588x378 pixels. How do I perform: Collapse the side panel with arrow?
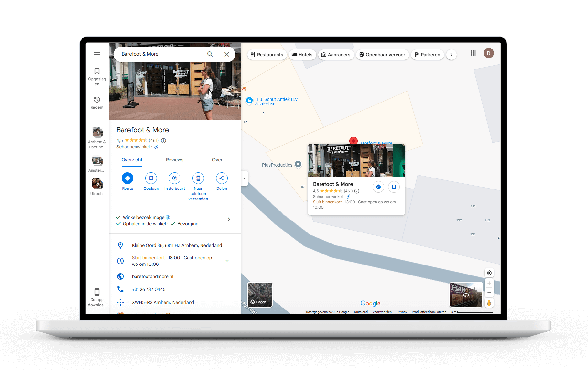245,178
